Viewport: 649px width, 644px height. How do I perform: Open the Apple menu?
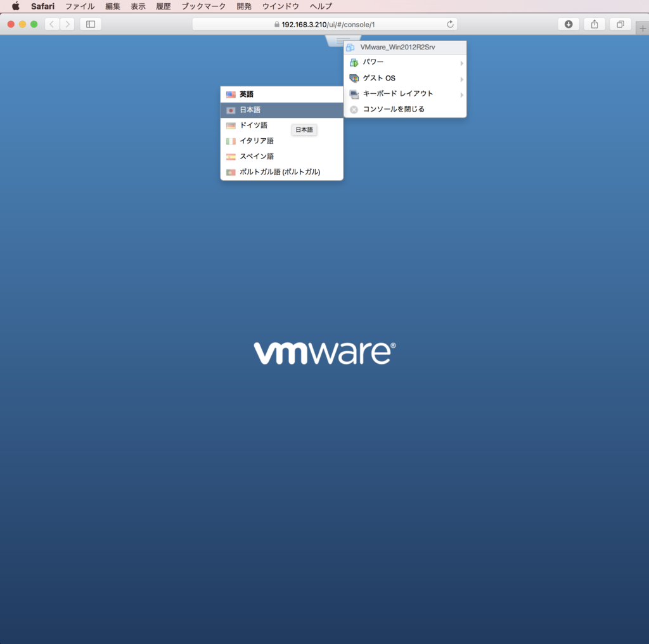16,6
